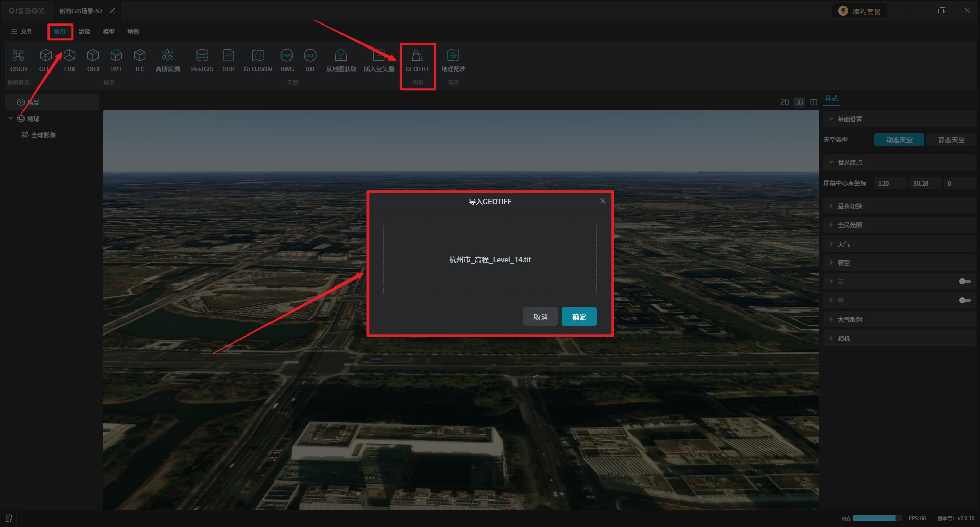The width and height of the screenshot is (980, 527).
Task: Open the 地理配准 alignment tool
Action: tap(453, 56)
